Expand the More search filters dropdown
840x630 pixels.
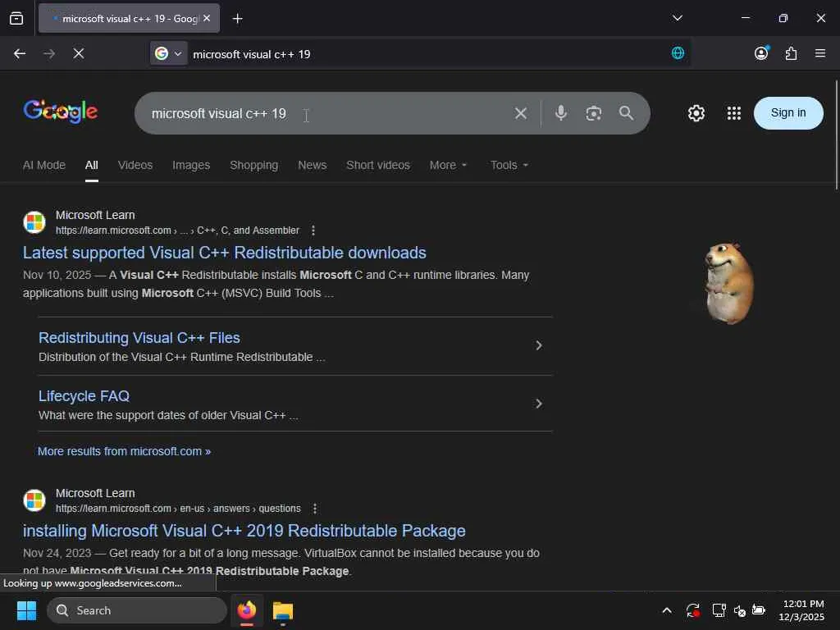coord(448,165)
